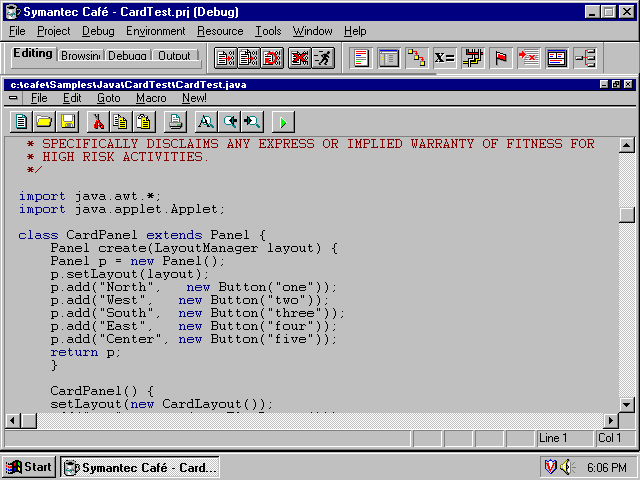Open the X= data/watch window icon
The image size is (640, 480).
(x=444, y=58)
